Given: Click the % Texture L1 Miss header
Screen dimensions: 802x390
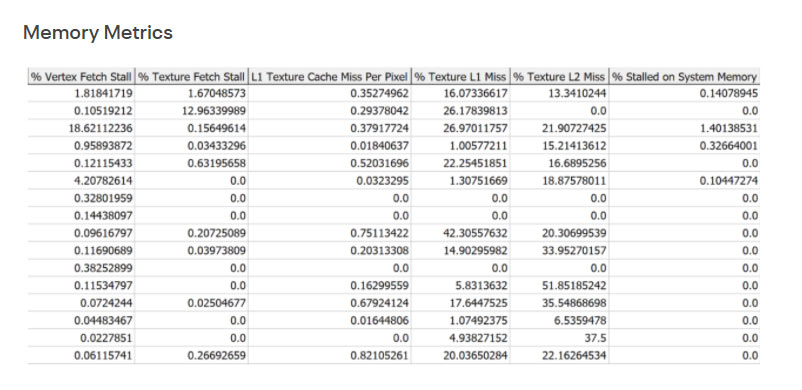Looking at the screenshot, I should 460,77.
